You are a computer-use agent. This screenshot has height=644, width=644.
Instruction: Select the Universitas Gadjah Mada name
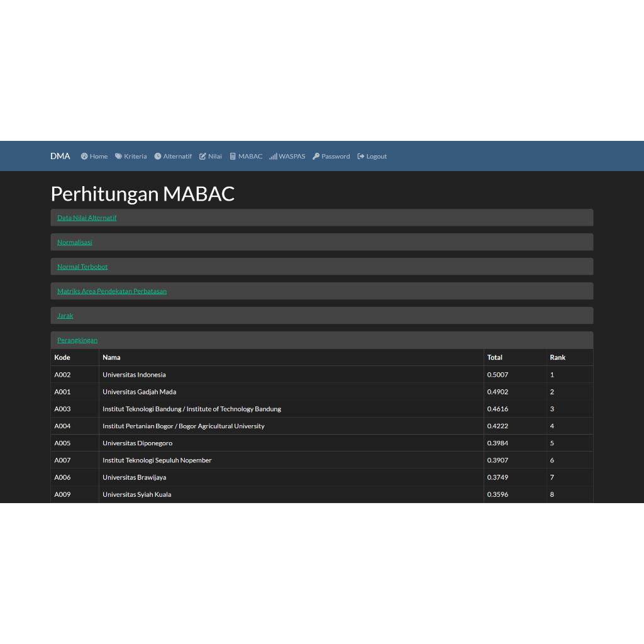pos(139,392)
